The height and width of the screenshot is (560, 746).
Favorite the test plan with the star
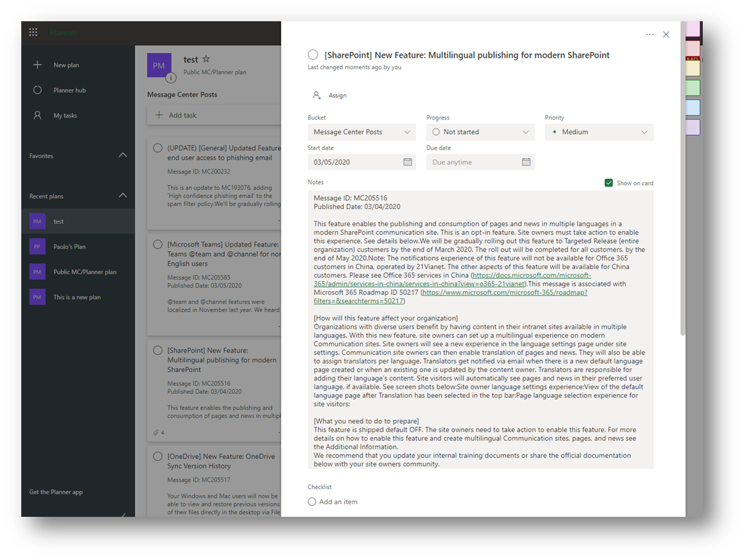point(206,59)
